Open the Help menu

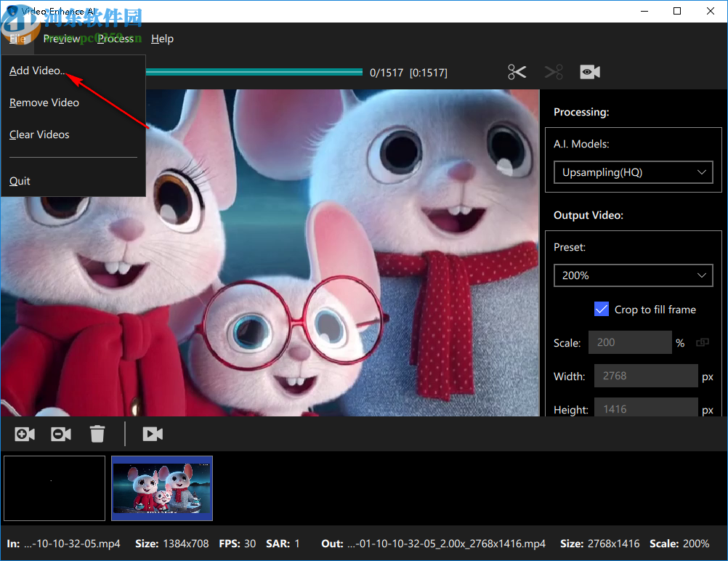[162, 39]
